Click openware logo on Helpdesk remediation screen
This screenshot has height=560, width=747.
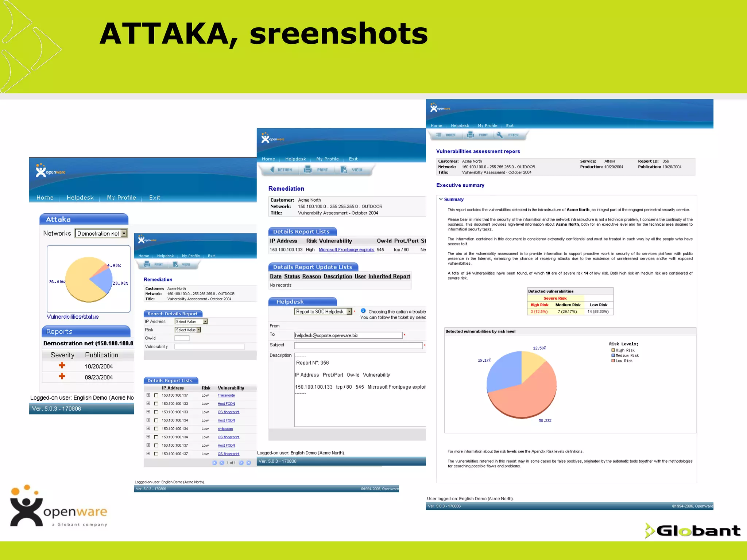272,138
